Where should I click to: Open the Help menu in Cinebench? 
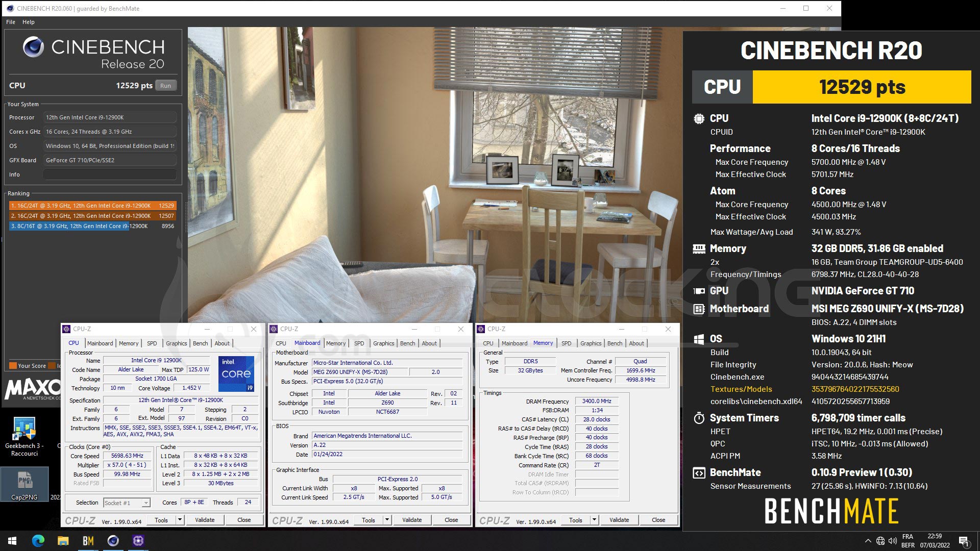(29, 22)
